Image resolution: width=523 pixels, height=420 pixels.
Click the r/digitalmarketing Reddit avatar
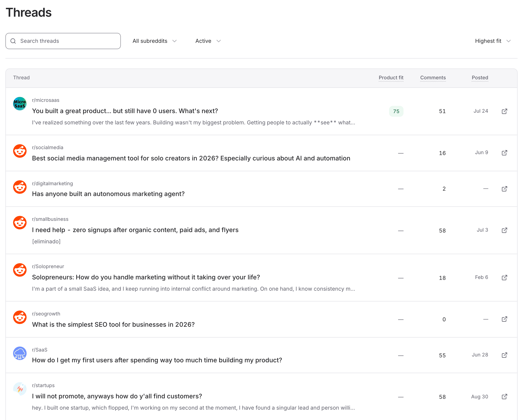click(20, 187)
